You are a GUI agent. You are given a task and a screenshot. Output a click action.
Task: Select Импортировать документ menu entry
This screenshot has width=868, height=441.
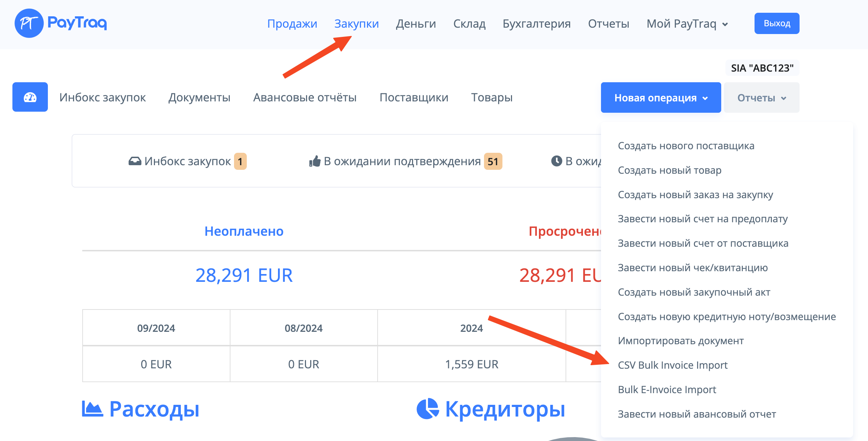click(x=680, y=341)
